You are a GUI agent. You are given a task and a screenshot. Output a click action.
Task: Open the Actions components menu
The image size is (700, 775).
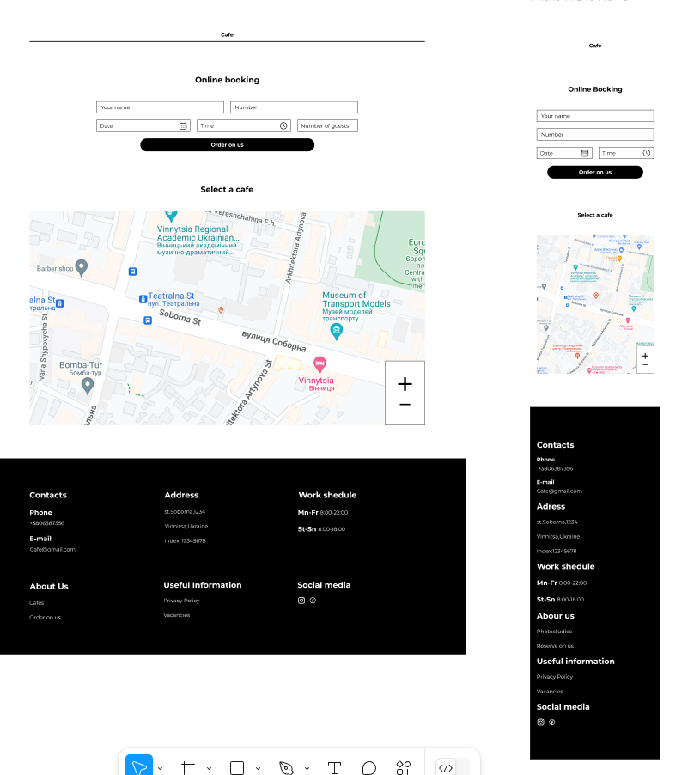coord(403,768)
